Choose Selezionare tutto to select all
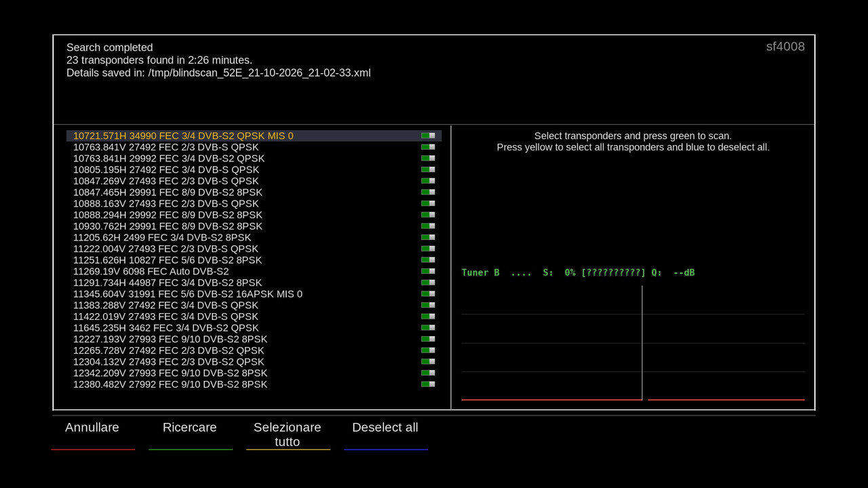 coord(288,434)
